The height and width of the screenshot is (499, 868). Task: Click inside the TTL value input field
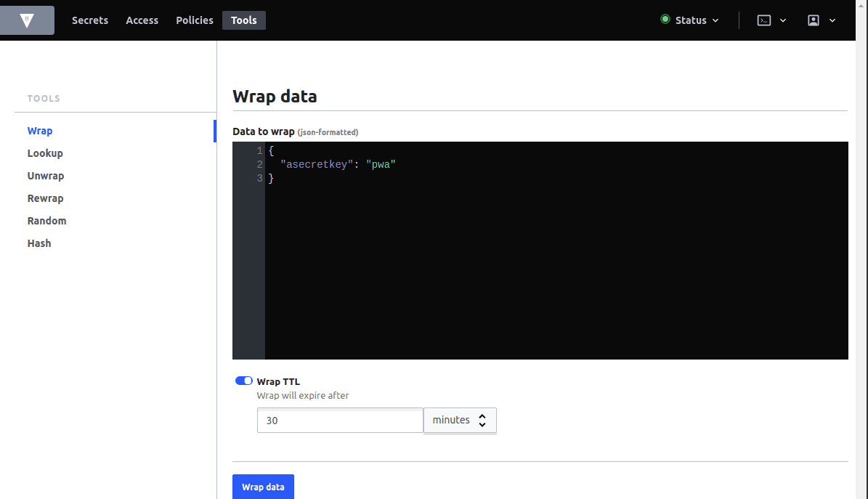pos(339,420)
